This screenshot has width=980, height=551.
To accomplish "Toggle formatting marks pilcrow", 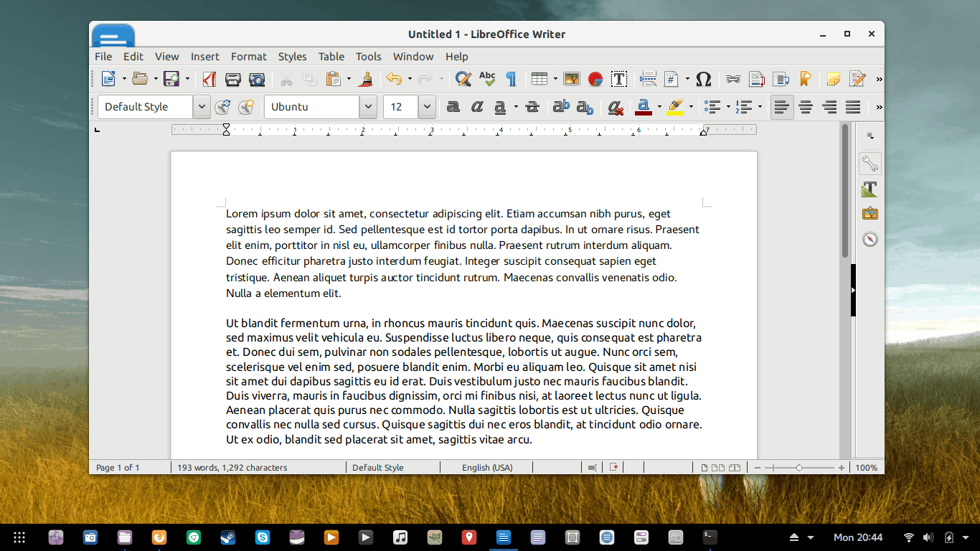I will (x=511, y=79).
